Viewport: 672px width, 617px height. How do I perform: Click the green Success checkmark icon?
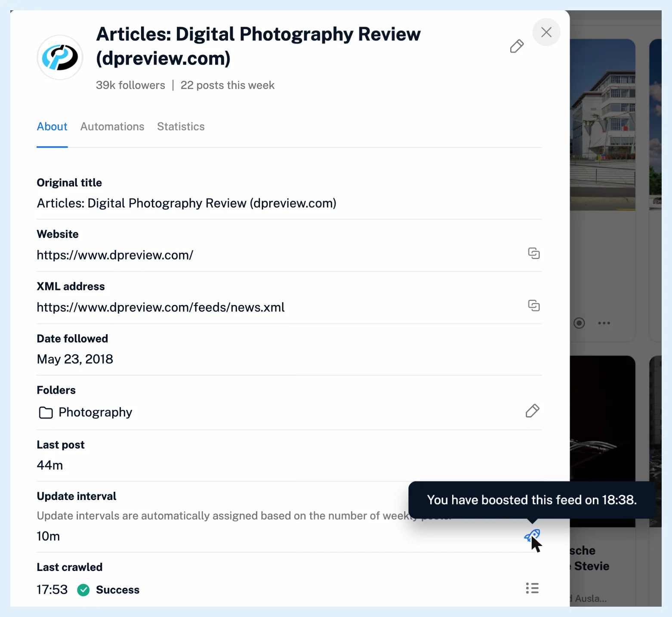(83, 590)
